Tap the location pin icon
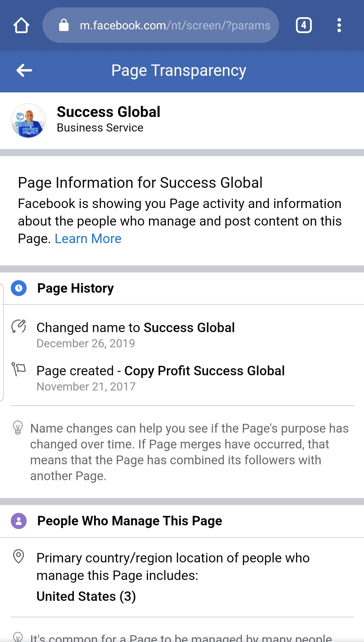364x642 pixels. pyautogui.click(x=19, y=556)
